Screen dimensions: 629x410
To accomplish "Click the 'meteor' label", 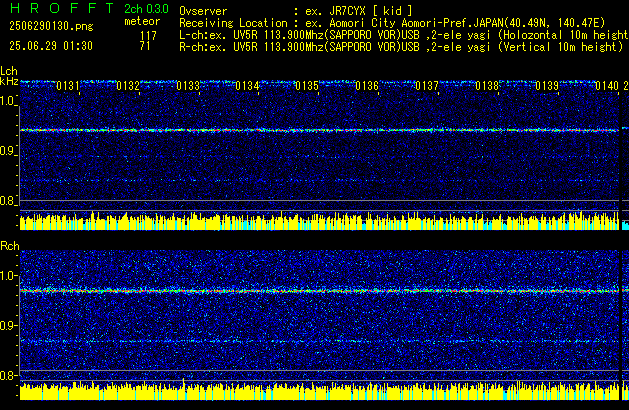I will click(x=142, y=21).
